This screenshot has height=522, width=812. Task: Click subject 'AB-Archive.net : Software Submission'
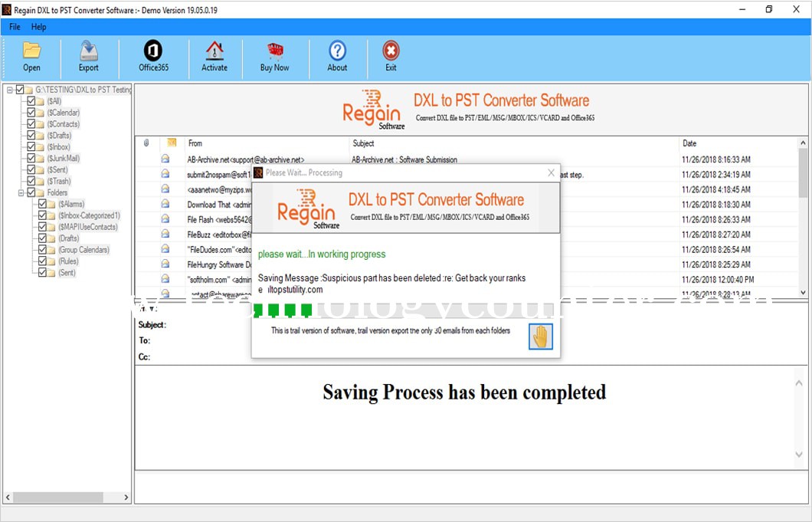click(x=404, y=159)
